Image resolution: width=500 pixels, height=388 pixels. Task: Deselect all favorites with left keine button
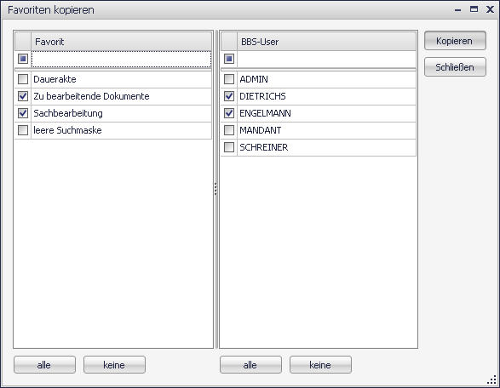click(x=114, y=365)
